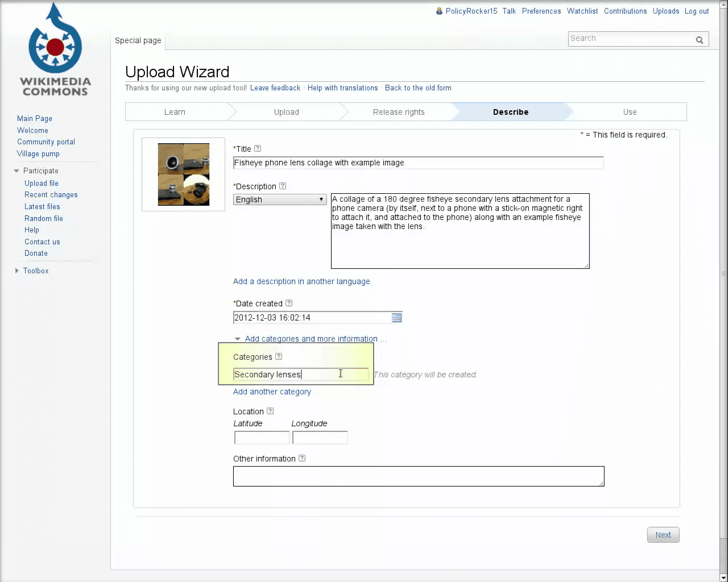
Task: Click the Date created input field
Action: click(312, 318)
